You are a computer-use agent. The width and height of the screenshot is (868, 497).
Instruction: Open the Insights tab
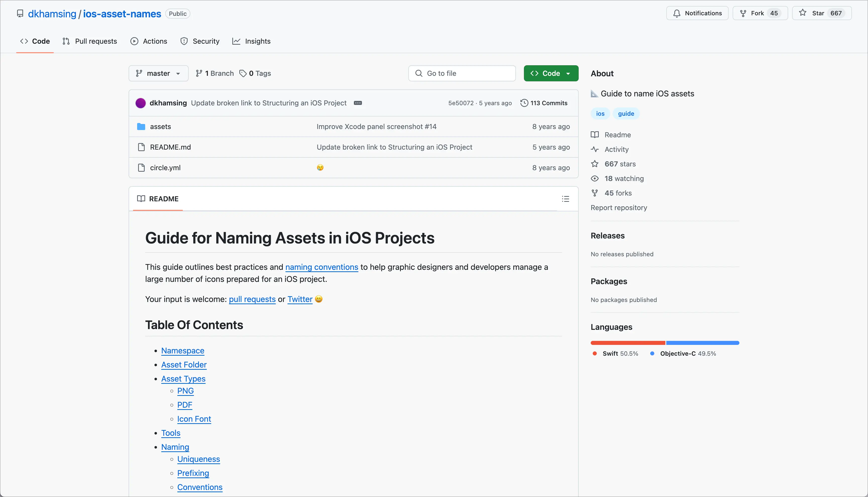point(251,41)
